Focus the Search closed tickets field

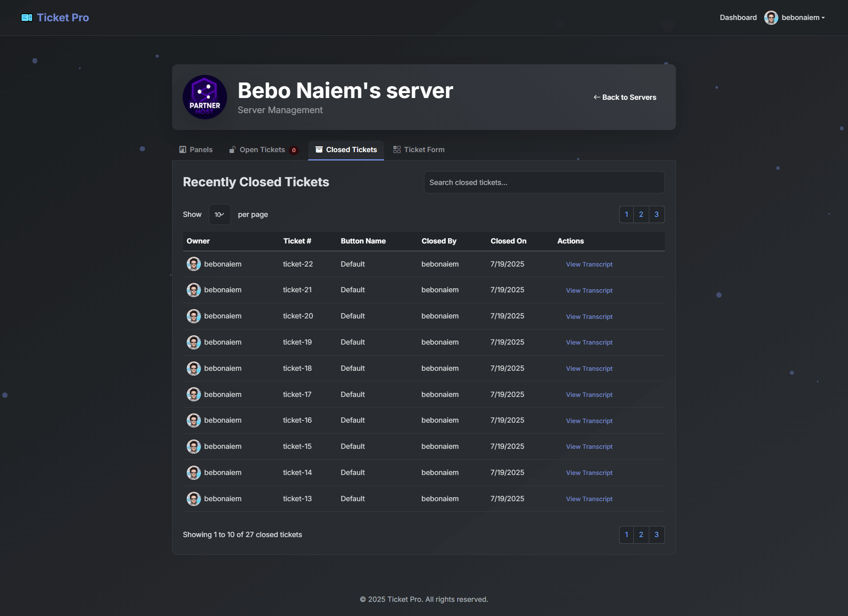click(x=544, y=183)
